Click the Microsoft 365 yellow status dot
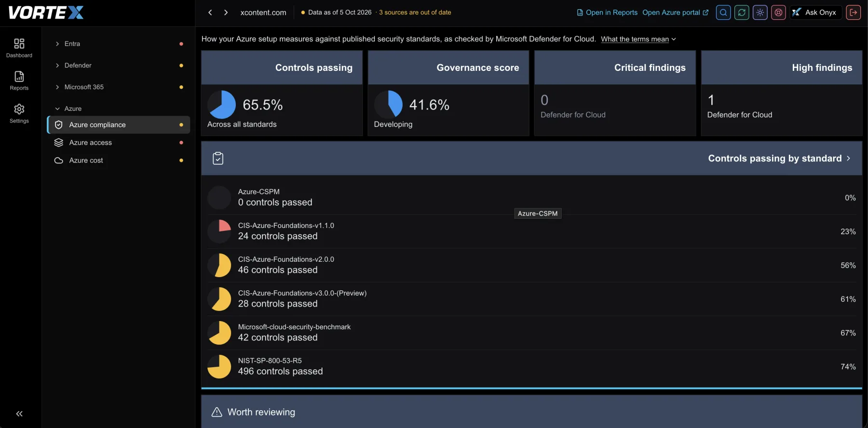The image size is (868, 428). [x=181, y=87]
